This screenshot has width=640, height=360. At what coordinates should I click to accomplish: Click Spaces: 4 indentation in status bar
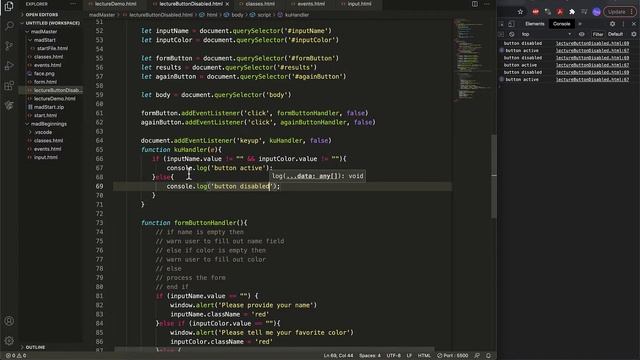[370, 356]
